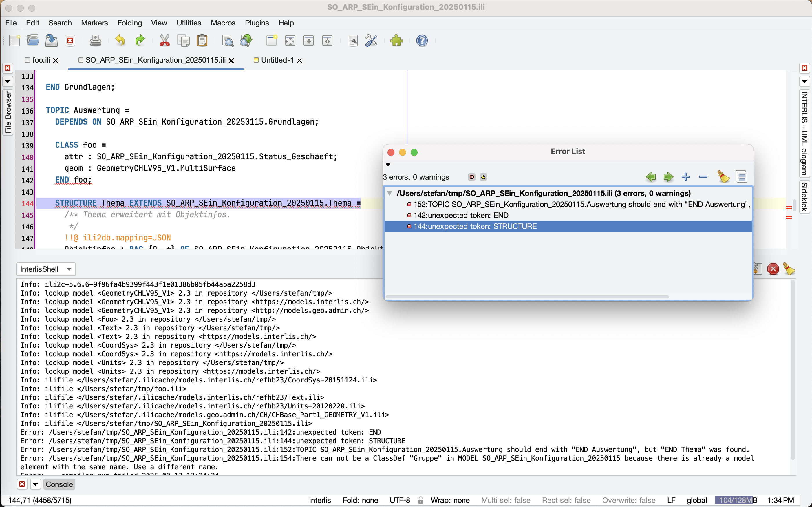
Task: Click line 144 in the editor gutter
Action: tap(27, 204)
